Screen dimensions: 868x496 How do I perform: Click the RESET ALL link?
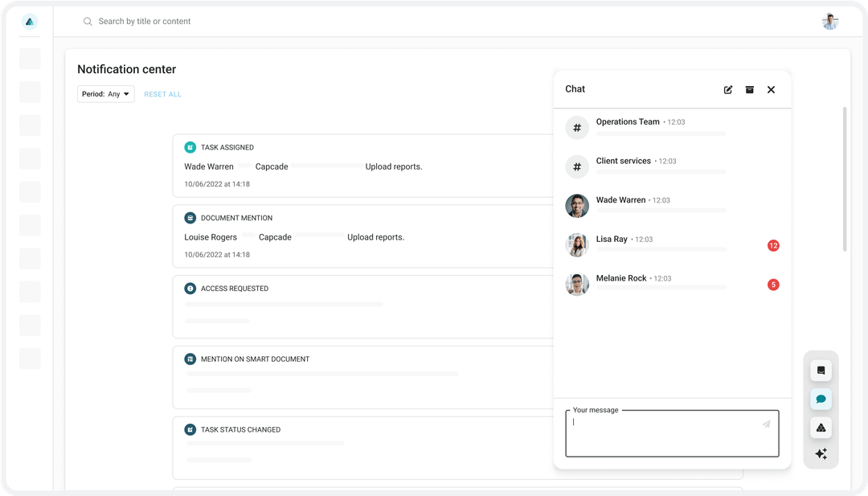(162, 93)
